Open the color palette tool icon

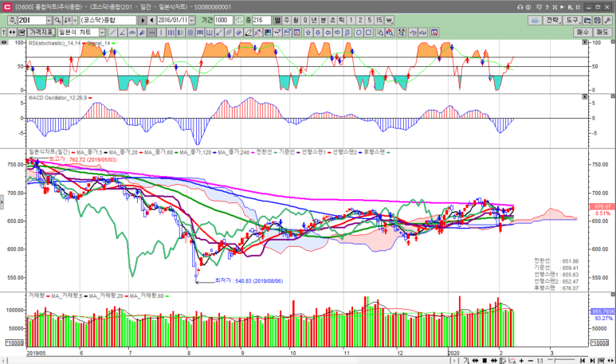pos(268,33)
